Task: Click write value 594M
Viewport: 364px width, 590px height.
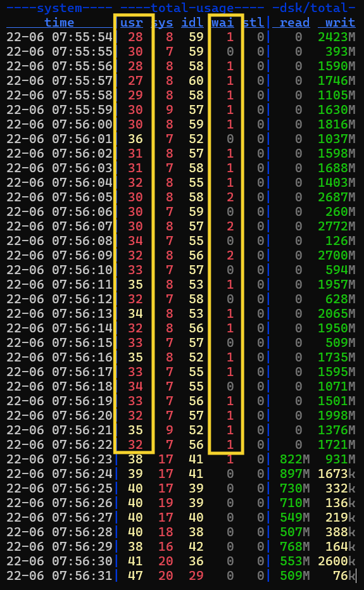Action: [341, 270]
